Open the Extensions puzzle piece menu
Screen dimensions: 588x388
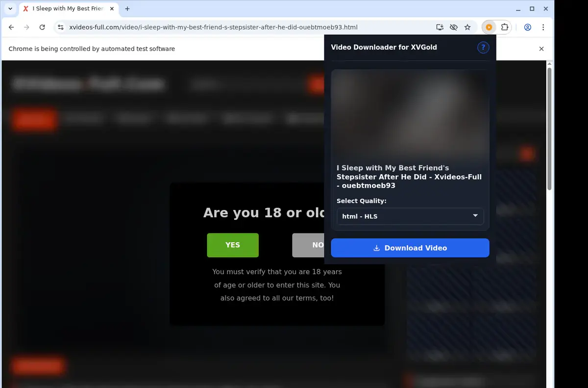[505, 27]
